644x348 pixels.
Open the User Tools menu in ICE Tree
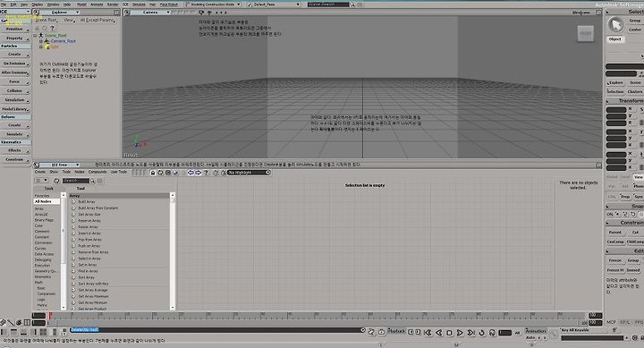[x=119, y=172]
